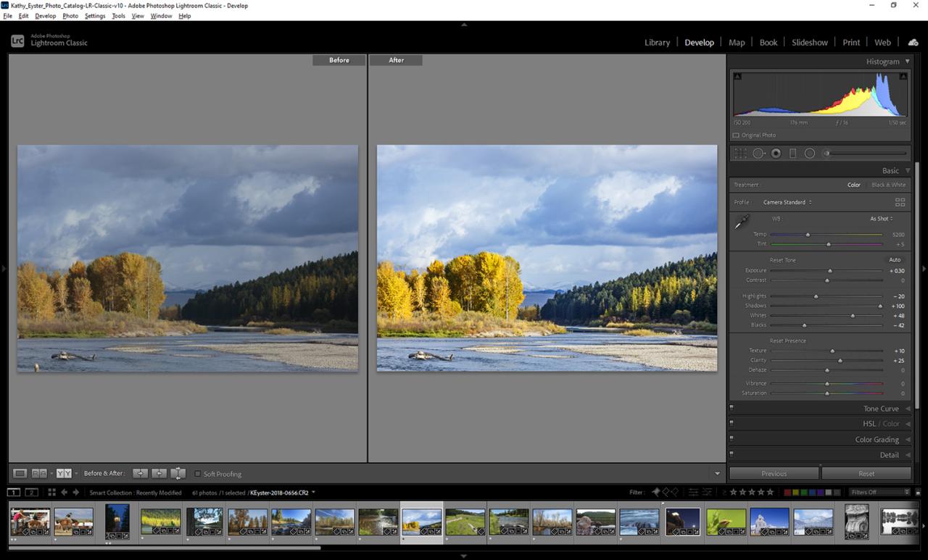Filter by unflagged photos
Image resolution: width=928 pixels, height=560 pixels.
click(x=666, y=492)
